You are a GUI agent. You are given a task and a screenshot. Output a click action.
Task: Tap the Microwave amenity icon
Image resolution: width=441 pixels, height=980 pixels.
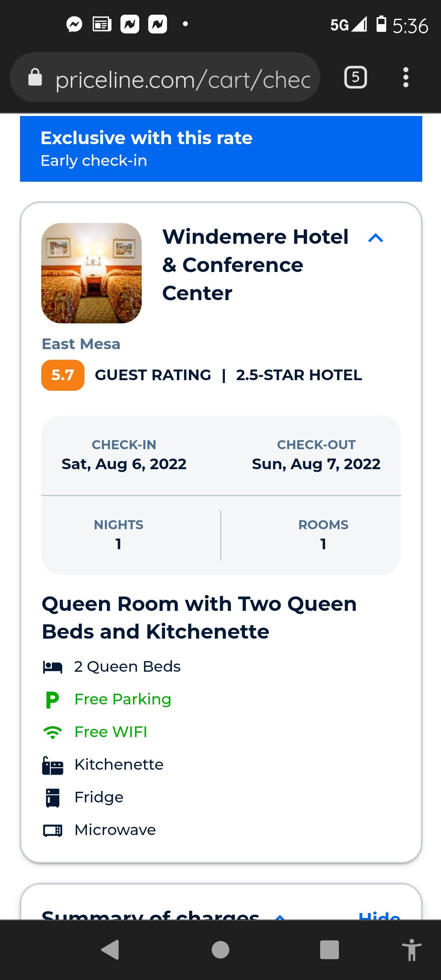[53, 831]
